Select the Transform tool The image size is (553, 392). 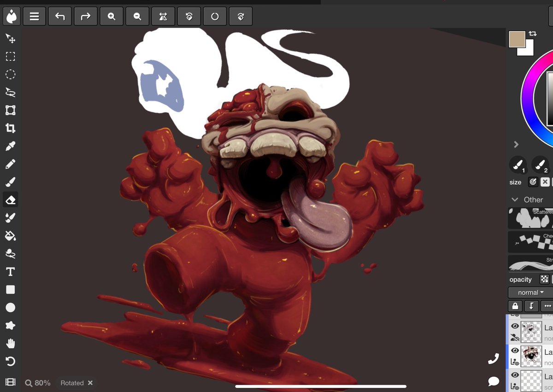10,110
